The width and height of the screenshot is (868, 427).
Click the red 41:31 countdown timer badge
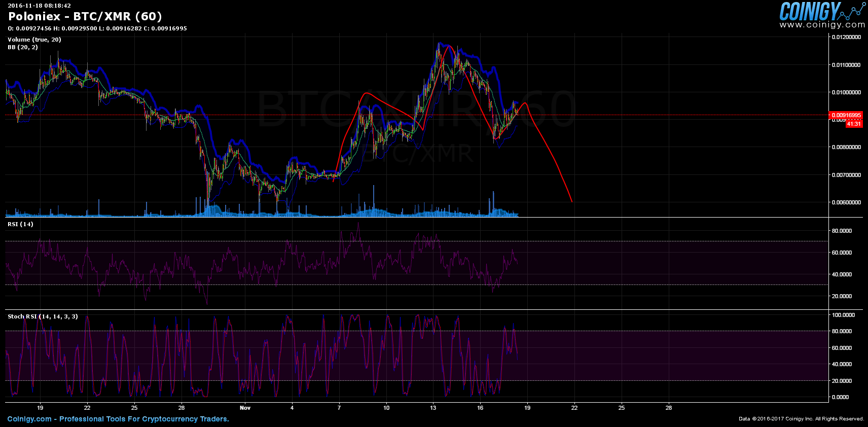(x=854, y=124)
